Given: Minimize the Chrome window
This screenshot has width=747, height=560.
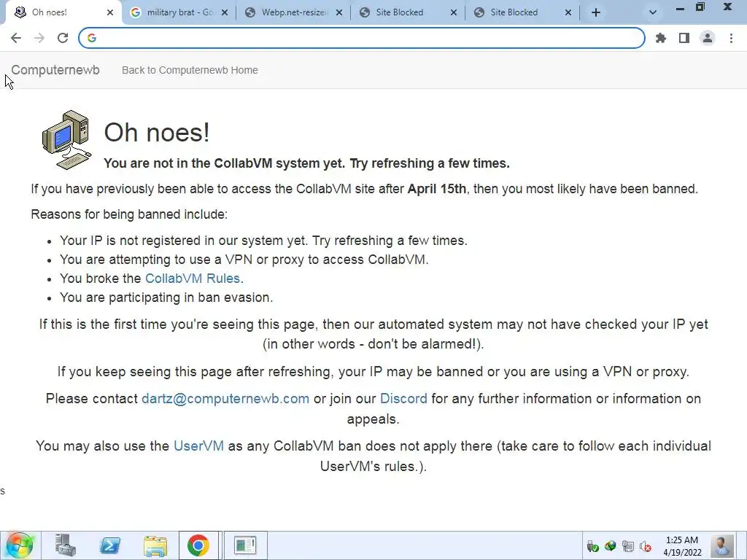Looking at the screenshot, I should click(681, 8).
